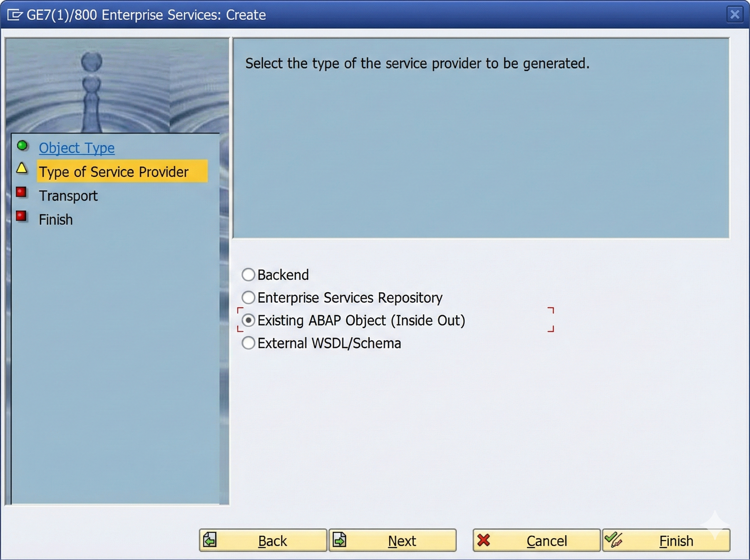Screen dimensions: 750x560
Task: Select Enterprise Services Repository option
Action: [248, 297]
